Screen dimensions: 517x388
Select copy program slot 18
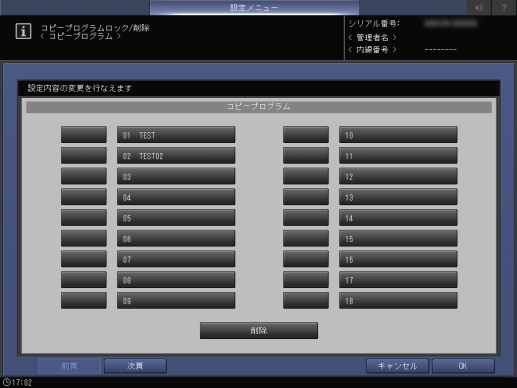[x=398, y=300]
